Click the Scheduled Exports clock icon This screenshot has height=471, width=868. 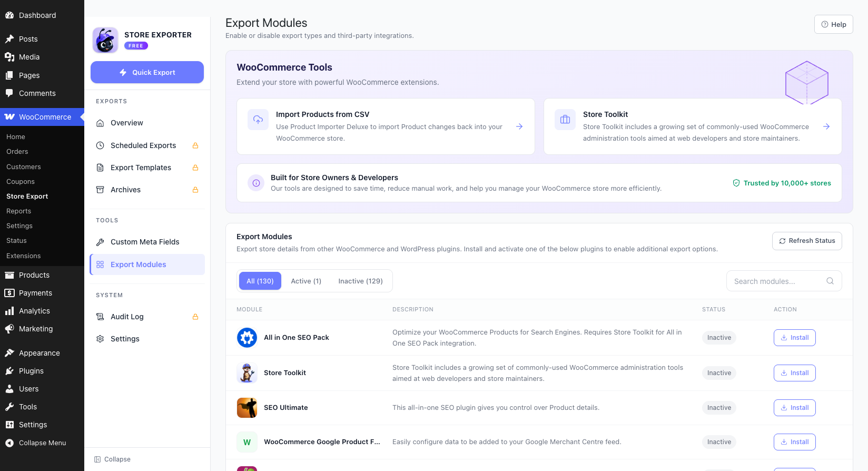[x=100, y=145]
